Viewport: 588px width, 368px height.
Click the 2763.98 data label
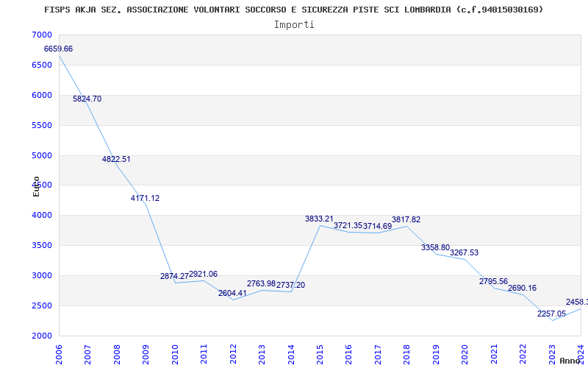pos(262,283)
